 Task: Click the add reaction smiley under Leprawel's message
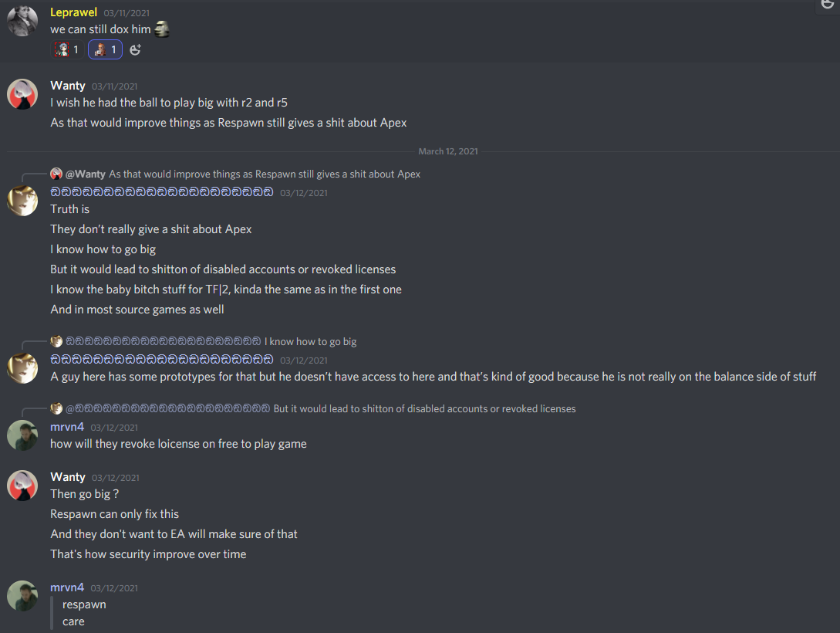click(x=136, y=49)
